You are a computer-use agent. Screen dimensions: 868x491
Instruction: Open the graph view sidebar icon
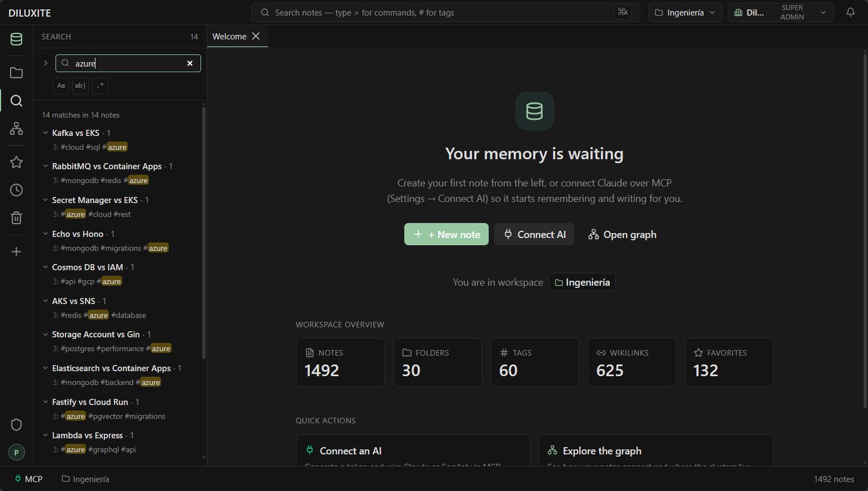(x=16, y=128)
